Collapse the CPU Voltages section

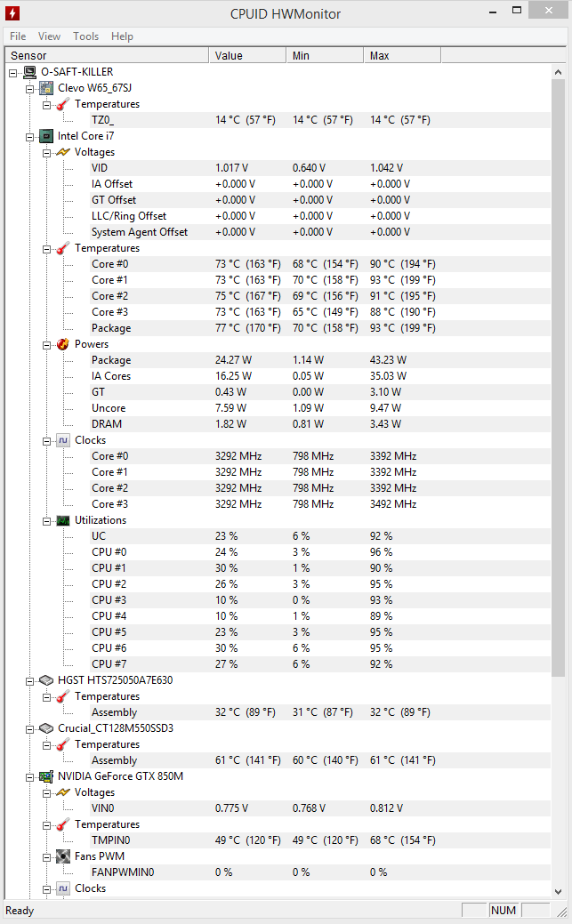pos(46,153)
